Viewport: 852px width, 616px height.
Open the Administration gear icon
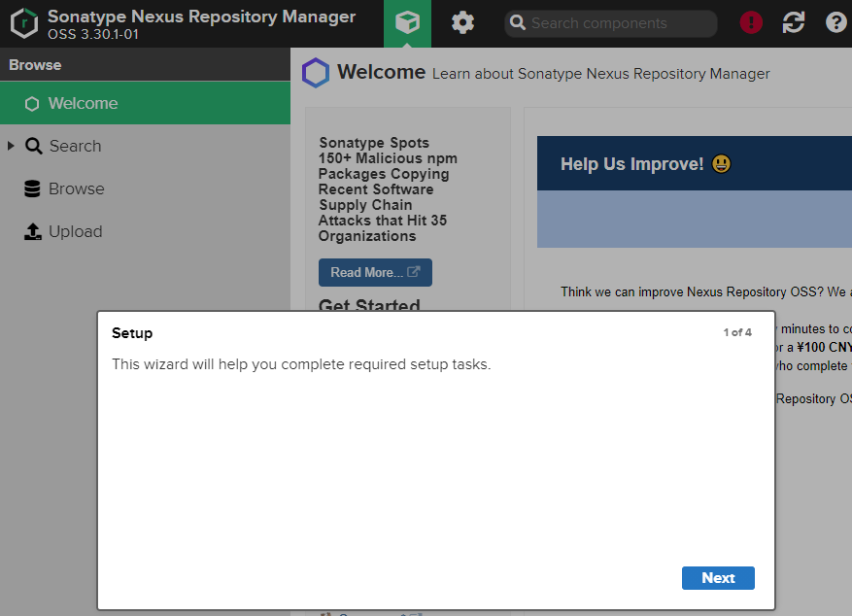click(462, 22)
